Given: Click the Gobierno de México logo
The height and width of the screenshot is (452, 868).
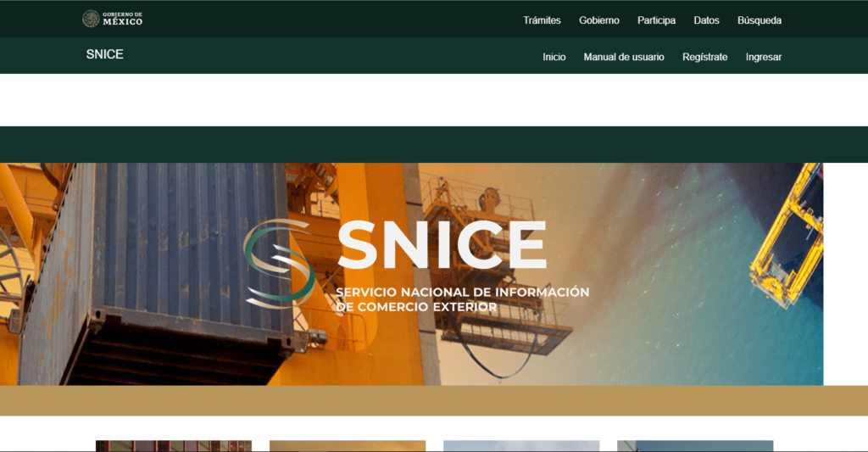Looking at the screenshot, I should tap(113, 19).
